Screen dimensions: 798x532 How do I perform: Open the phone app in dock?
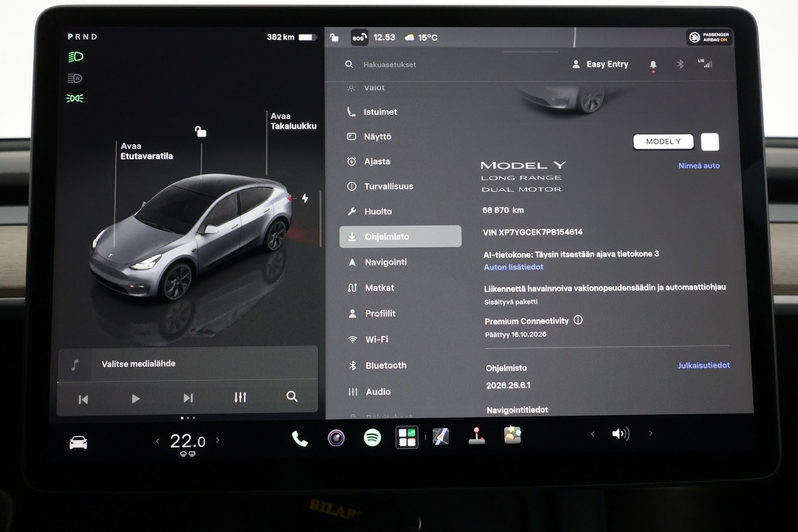point(300,438)
